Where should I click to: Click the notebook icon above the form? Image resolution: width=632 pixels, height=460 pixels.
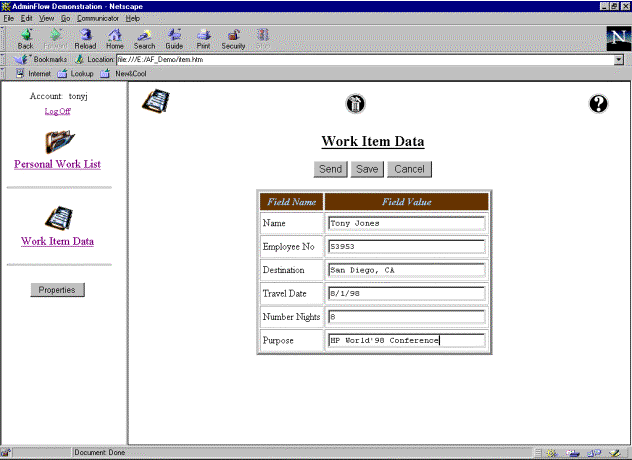point(155,102)
